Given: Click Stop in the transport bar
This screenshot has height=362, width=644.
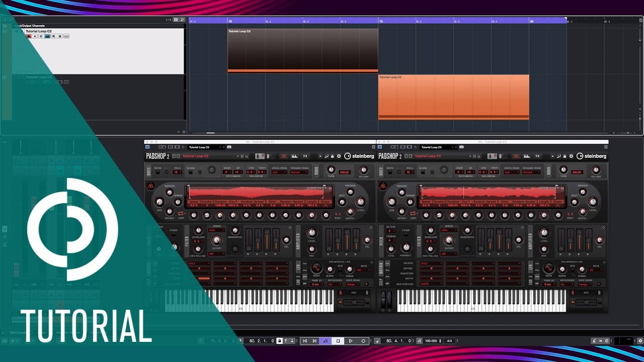Looking at the screenshot, I should (x=338, y=341).
